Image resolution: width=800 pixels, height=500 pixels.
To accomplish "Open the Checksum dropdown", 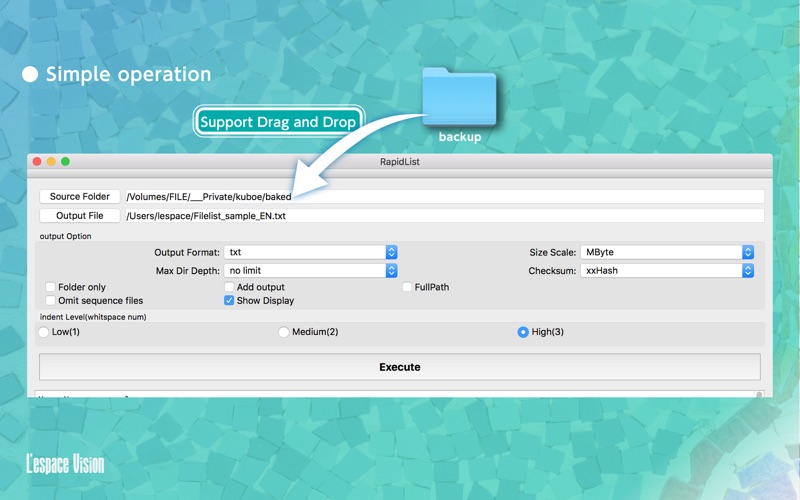I will point(667,270).
